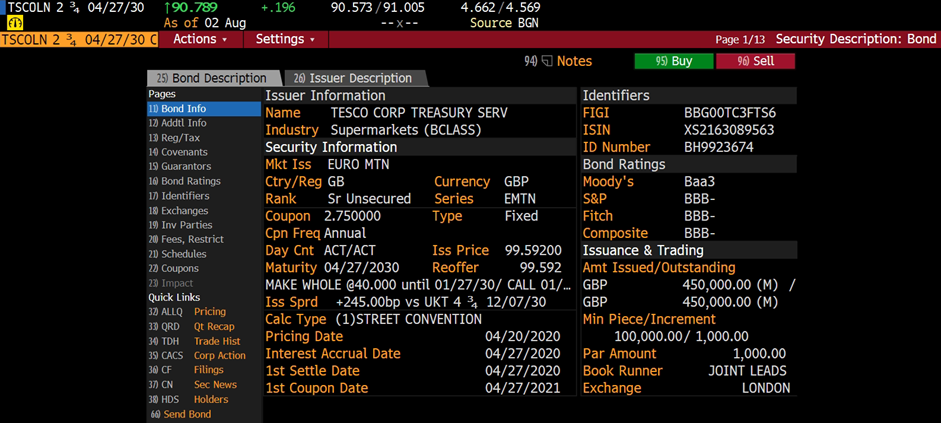Click the Book Runner JOINT LEADS value
This screenshot has height=423, width=941.
(x=747, y=371)
